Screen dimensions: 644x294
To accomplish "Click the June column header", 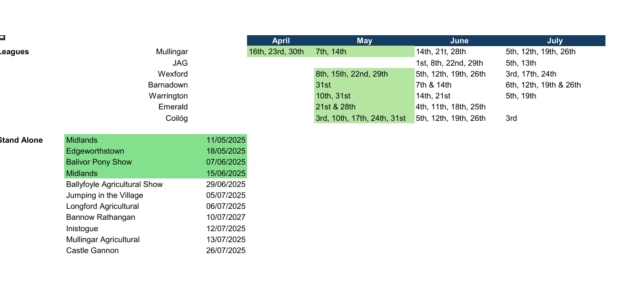I will coord(459,41).
